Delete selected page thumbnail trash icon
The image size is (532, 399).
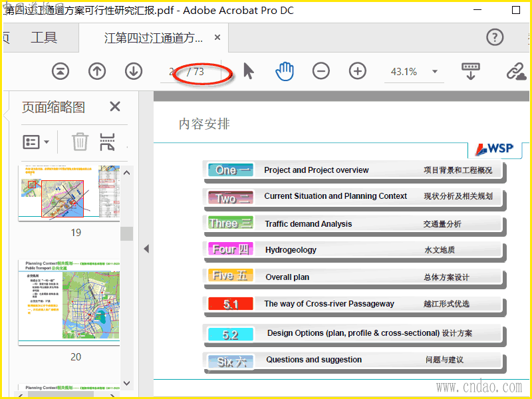click(x=80, y=142)
